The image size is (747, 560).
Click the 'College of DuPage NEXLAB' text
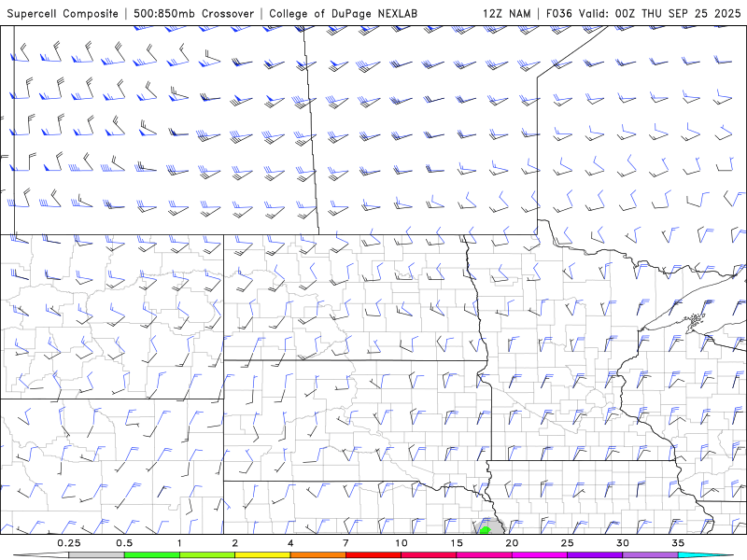[343, 13]
